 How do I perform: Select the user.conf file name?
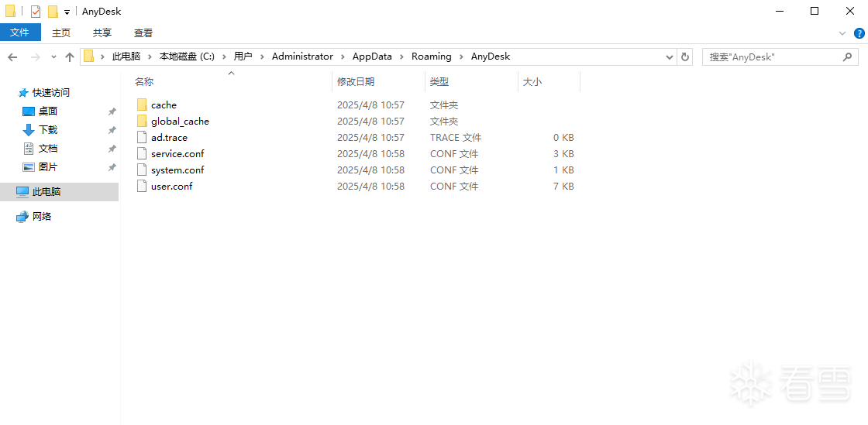(171, 187)
